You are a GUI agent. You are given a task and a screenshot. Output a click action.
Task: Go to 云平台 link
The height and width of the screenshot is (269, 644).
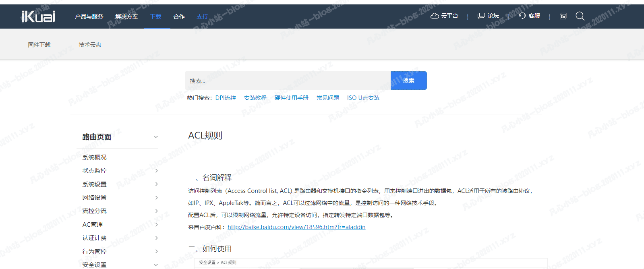[x=449, y=16]
